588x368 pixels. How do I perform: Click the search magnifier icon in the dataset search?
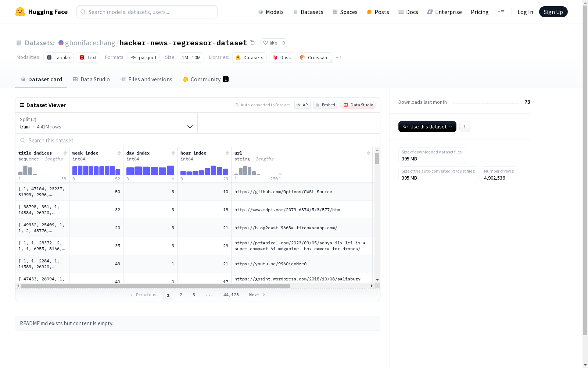pos(23,140)
